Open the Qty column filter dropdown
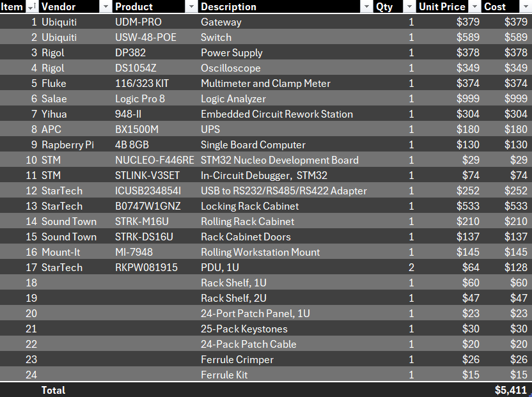Screen dimensions: 532x397 click(x=409, y=6)
